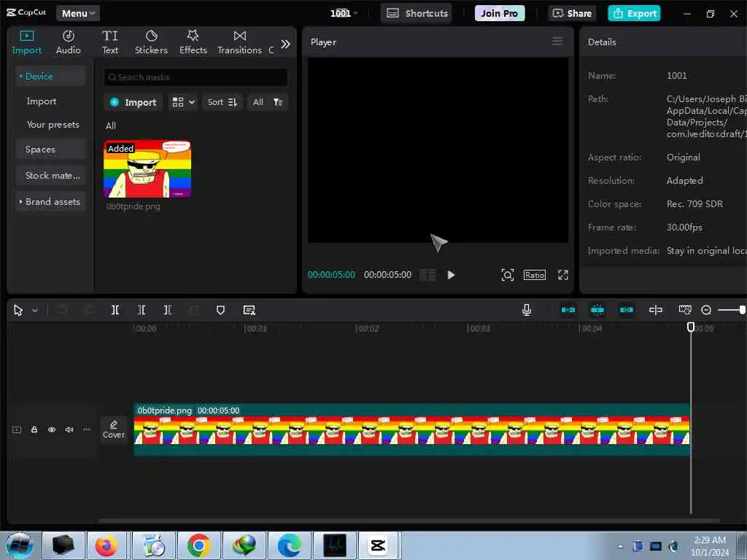Click the zoom-fit scan icon in player

(x=508, y=275)
